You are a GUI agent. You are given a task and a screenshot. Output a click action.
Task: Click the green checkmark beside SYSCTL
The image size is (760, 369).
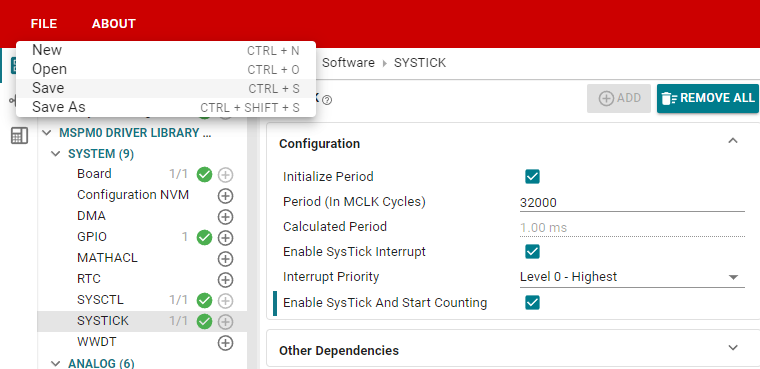205,301
